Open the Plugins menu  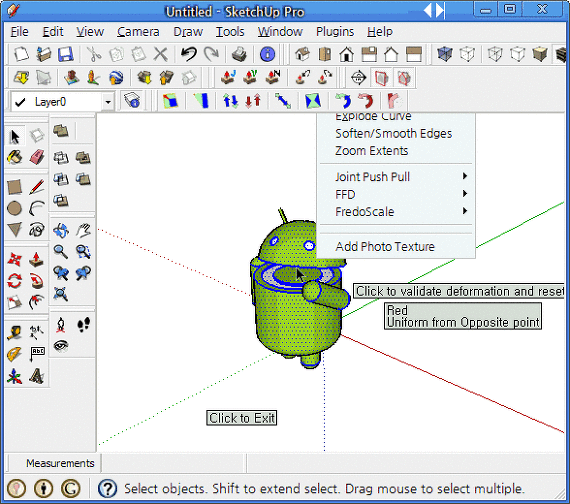coord(335,32)
